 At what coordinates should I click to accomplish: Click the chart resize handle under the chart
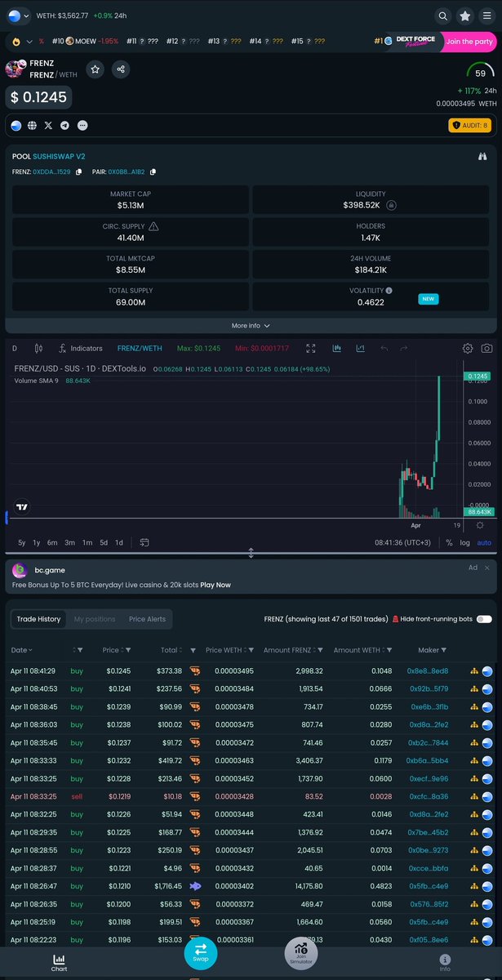tap(251, 553)
